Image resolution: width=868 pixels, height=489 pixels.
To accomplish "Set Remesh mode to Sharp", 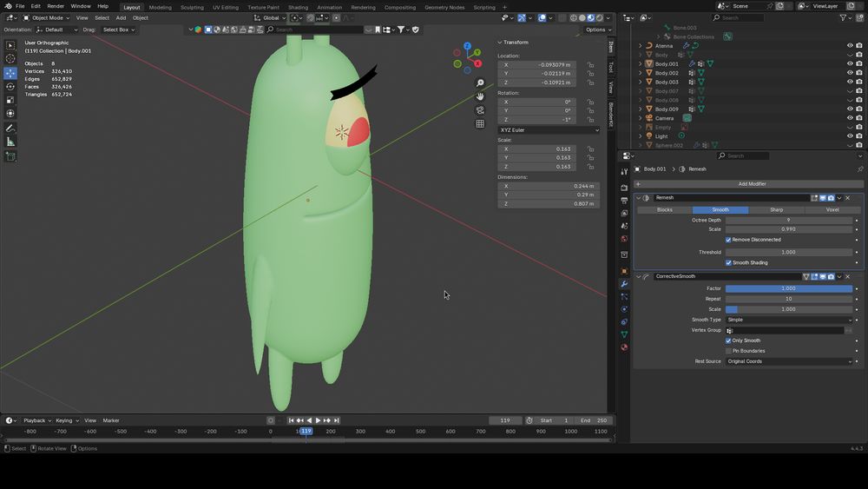I will pyautogui.click(x=776, y=210).
